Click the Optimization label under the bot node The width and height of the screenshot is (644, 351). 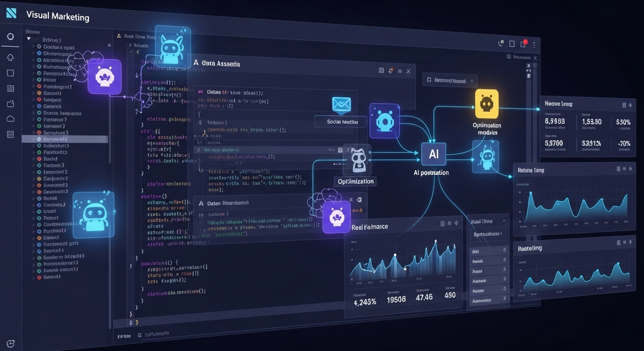click(355, 181)
